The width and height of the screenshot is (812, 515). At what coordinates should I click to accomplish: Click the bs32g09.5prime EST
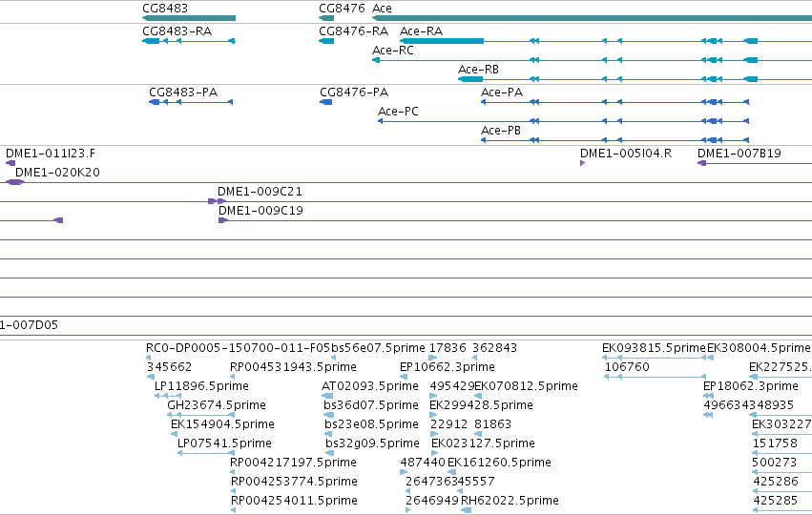[x=372, y=443]
